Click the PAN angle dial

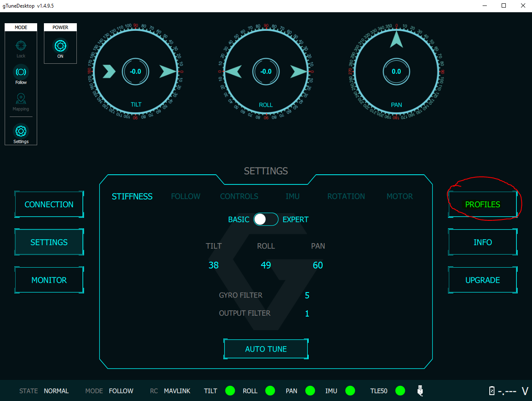pos(396,72)
